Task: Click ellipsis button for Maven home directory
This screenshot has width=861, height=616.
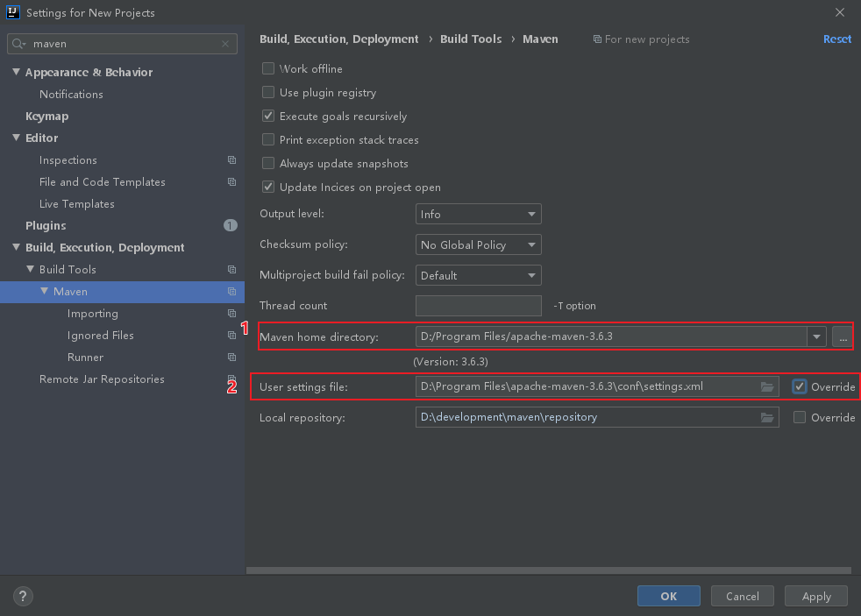Action: [843, 336]
